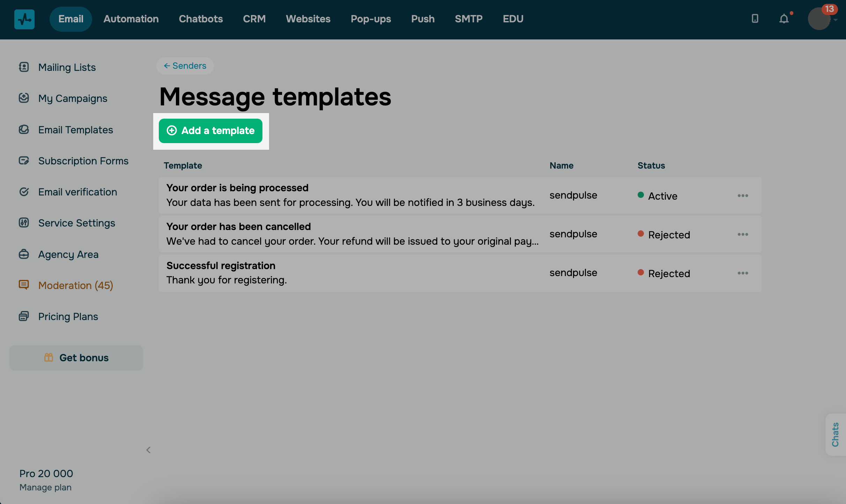846x504 pixels.
Task: Open options menu for order processing template
Action: tap(743, 195)
